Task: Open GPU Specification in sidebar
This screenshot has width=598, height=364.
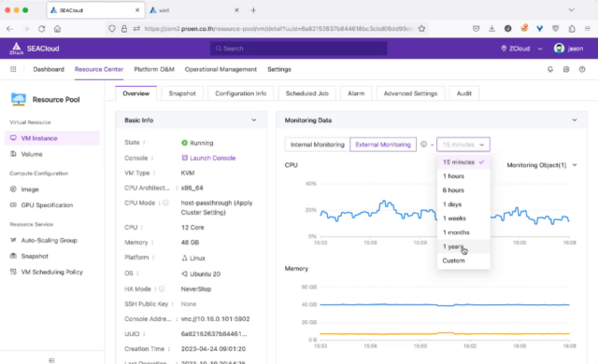Action: [x=52, y=205]
